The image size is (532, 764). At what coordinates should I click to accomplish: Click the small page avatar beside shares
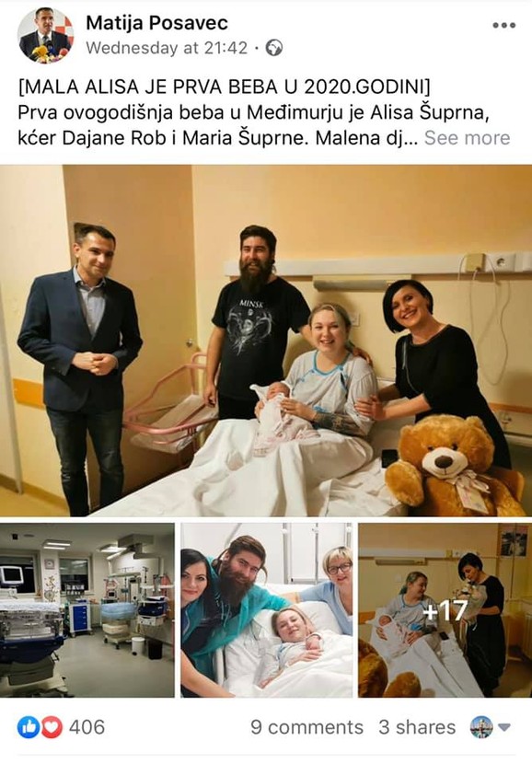point(480,727)
